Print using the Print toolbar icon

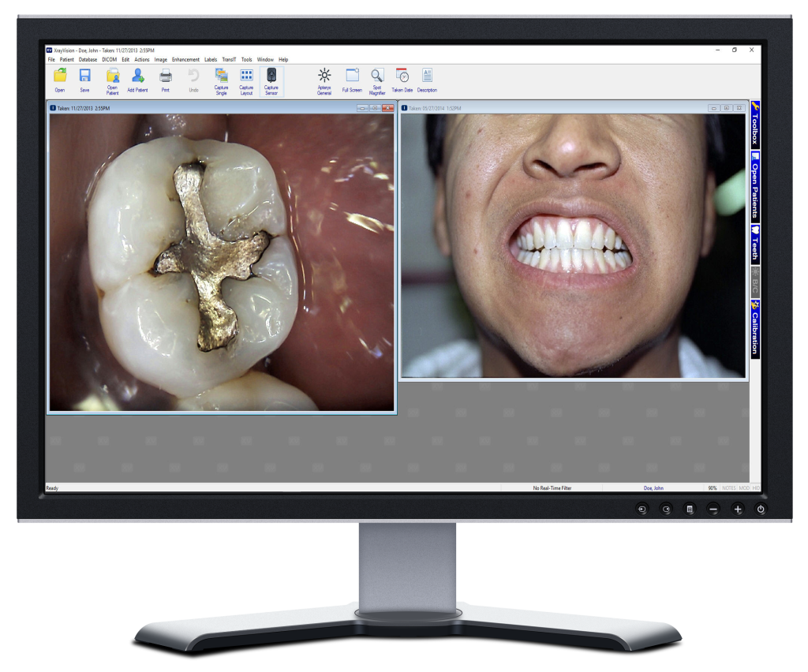166,77
